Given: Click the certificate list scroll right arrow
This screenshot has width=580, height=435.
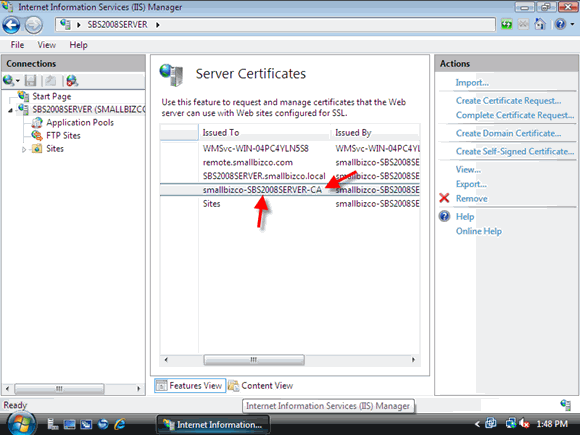Looking at the screenshot, I should 414,360.
